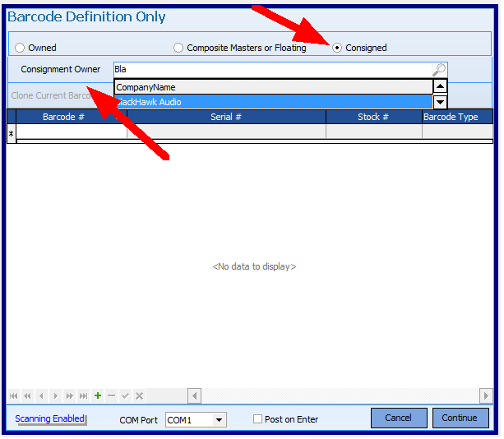Click the delete record minus icon
Screen dimensions: 504x439
point(112,396)
